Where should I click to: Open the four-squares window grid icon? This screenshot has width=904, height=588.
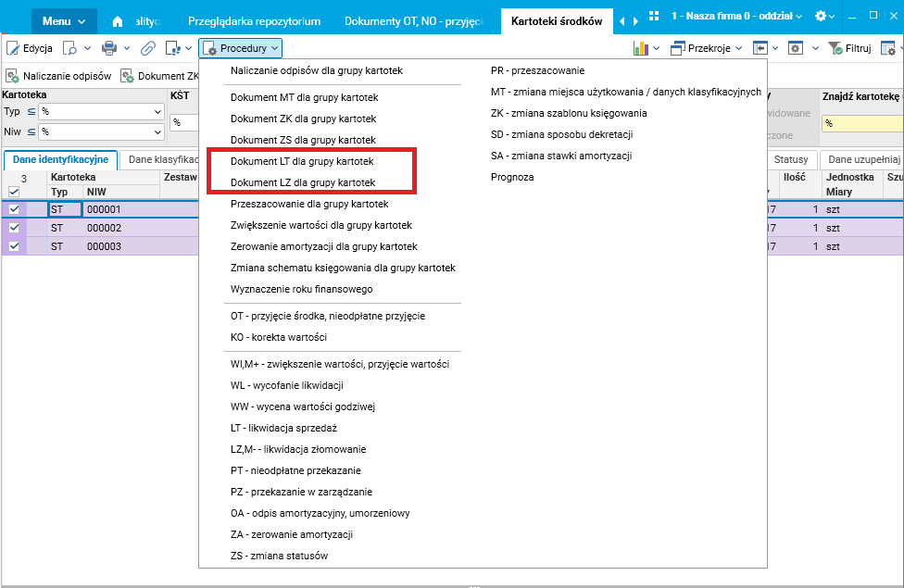654,16
